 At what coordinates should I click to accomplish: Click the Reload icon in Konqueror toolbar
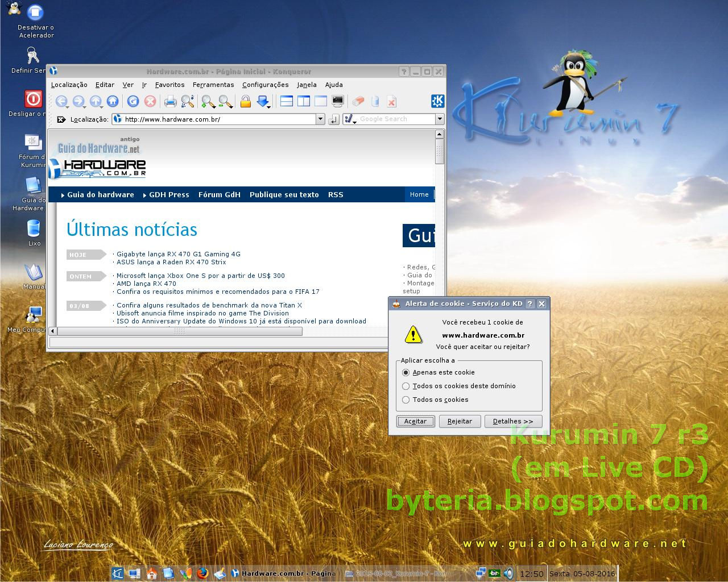[133, 101]
